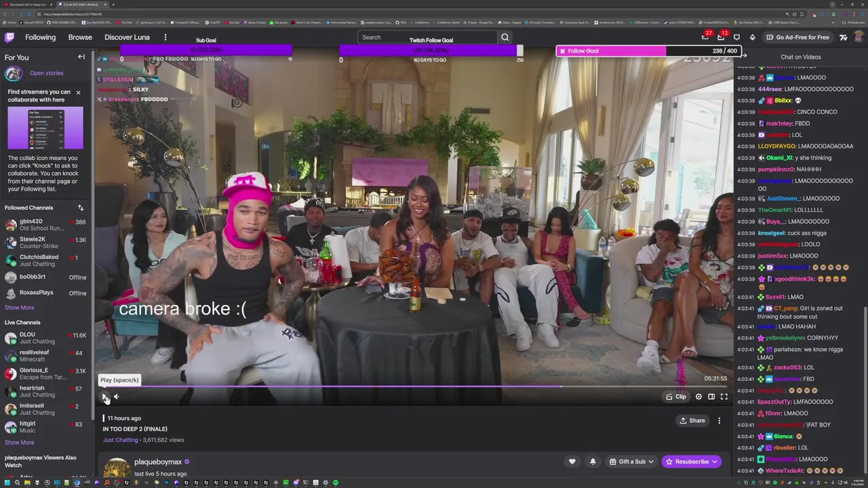Collapse the For You sidebar
The width and height of the screenshot is (868, 488).
81,57
